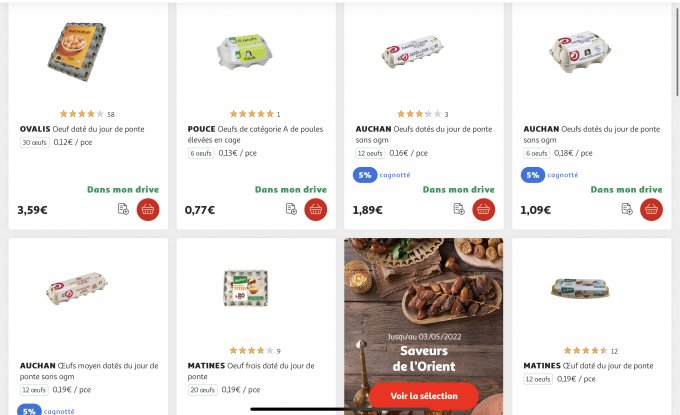Open POUCE Oeufs de catégorie A link
The height and width of the screenshot is (415, 680).
256,134
